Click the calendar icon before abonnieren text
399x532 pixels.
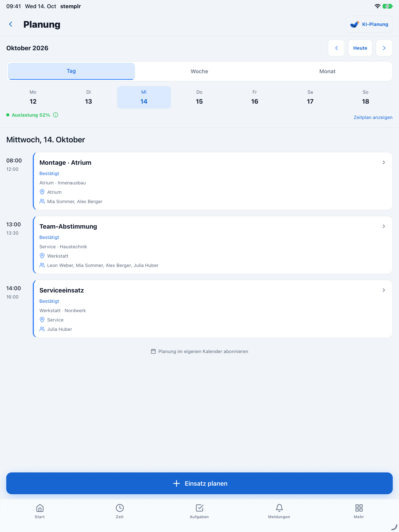(153, 351)
